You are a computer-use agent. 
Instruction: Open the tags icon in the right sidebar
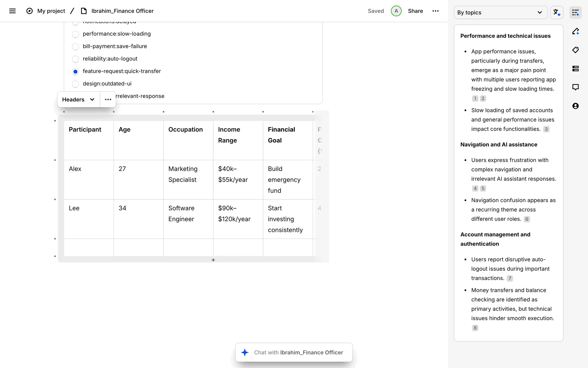pos(575,50)
